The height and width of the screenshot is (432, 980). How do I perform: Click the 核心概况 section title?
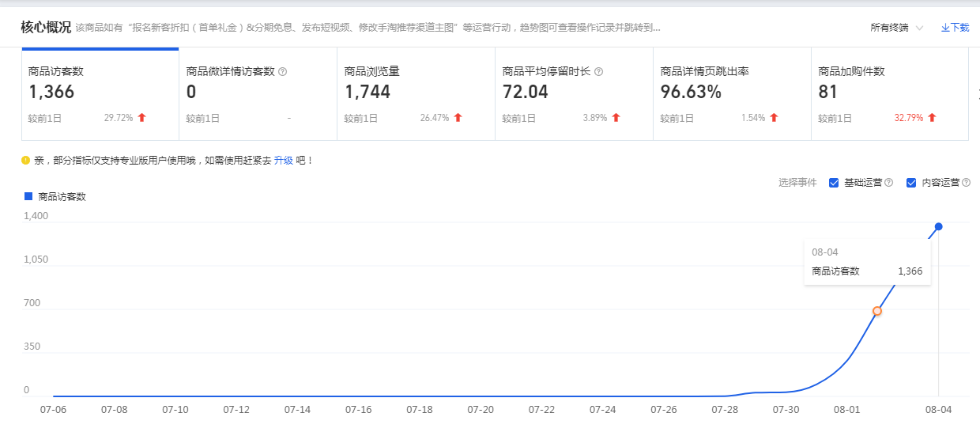[46, 27]
